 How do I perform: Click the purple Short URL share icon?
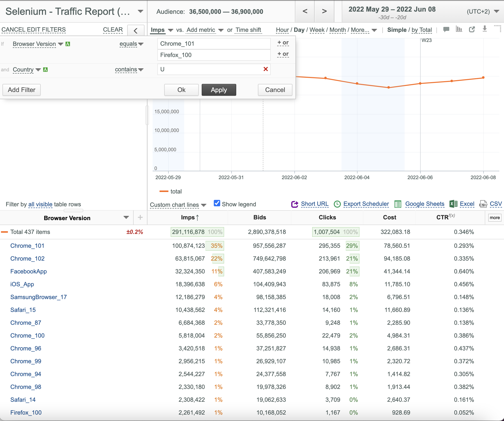(295, 204)
